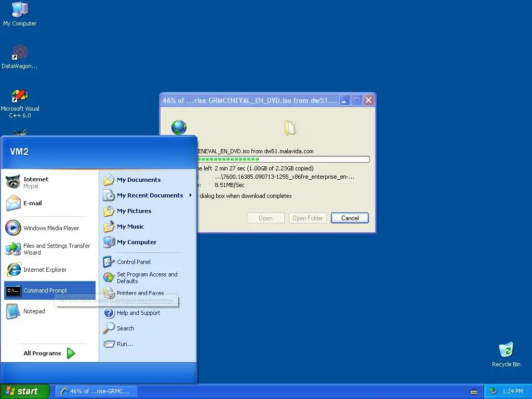Open the Recycle Bin on desktop
The width and height of the screenshot is (532, 399).
(x=506, y=354)
